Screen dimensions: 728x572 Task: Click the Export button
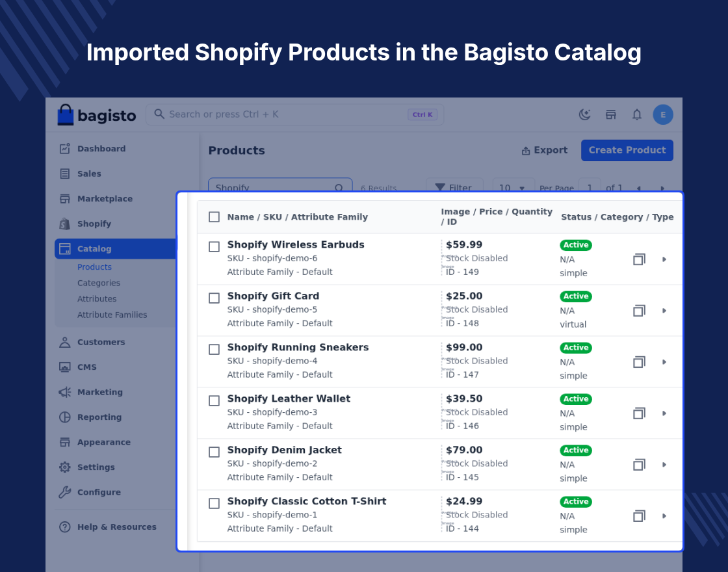545,150
